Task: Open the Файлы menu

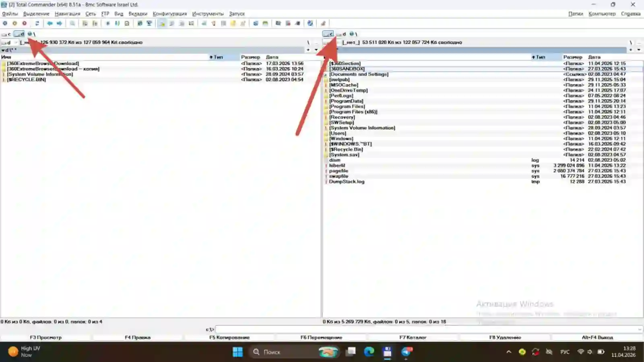Action: pos(10,14)
